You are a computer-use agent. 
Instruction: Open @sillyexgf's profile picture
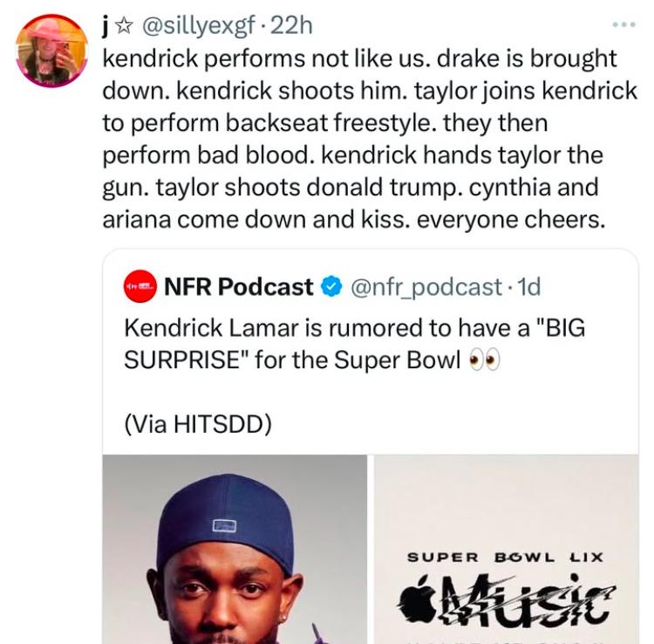51,51
